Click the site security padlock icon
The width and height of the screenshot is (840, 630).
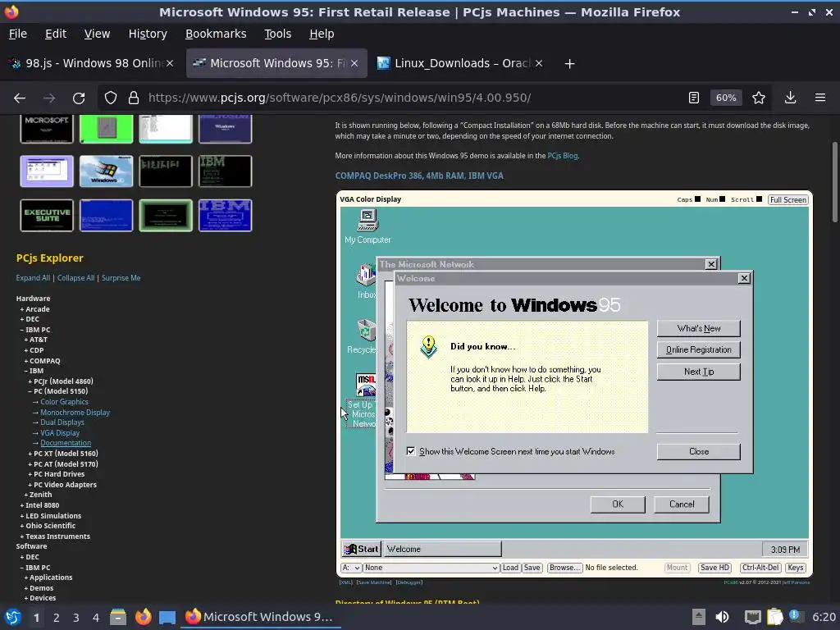coord(134,98)
